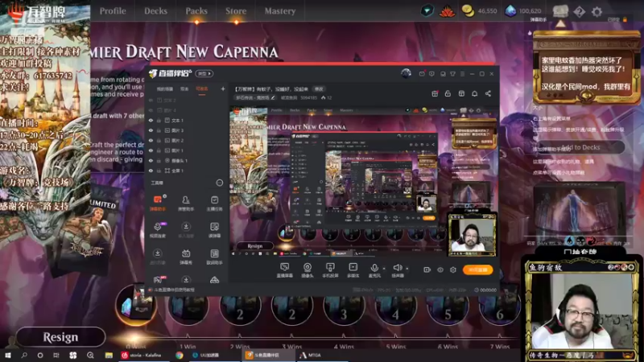Click the streamer webcam preview thumbnail in the app
The height and width of the screenshot is (362, 644).
click(x=472, y=235)
